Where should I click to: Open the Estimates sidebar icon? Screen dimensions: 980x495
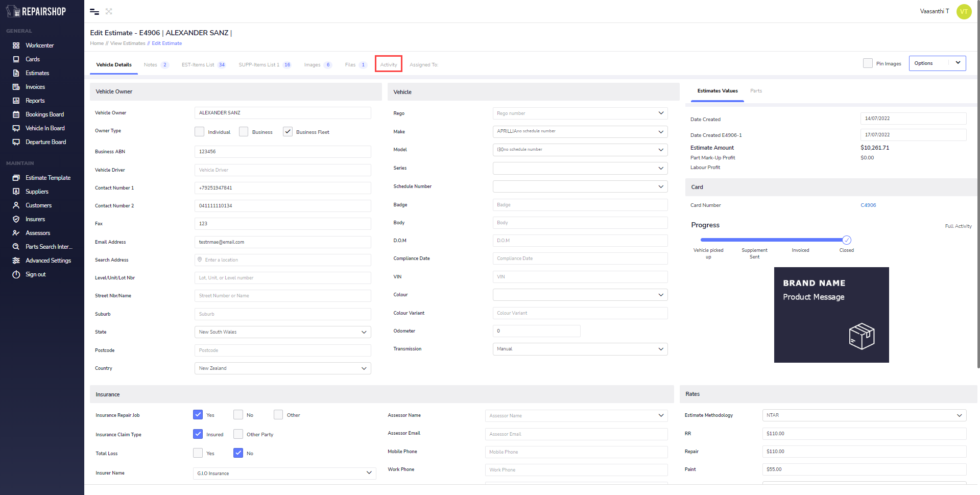click(16, 73)
